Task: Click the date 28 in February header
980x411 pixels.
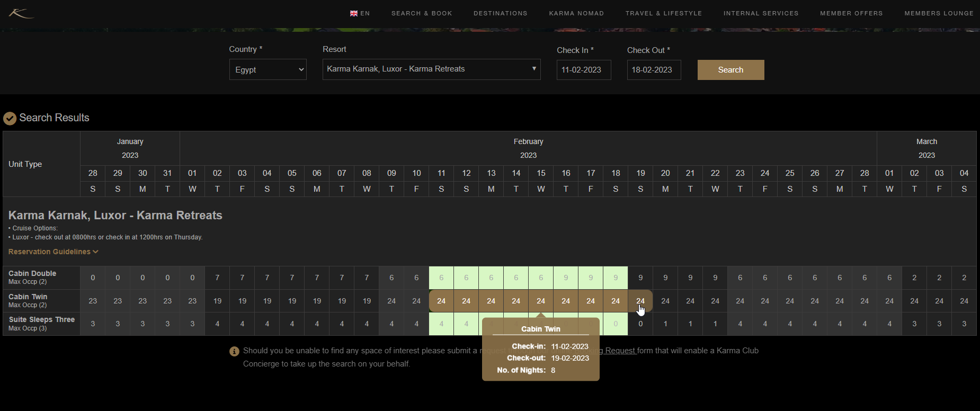Action: point(865,173)
